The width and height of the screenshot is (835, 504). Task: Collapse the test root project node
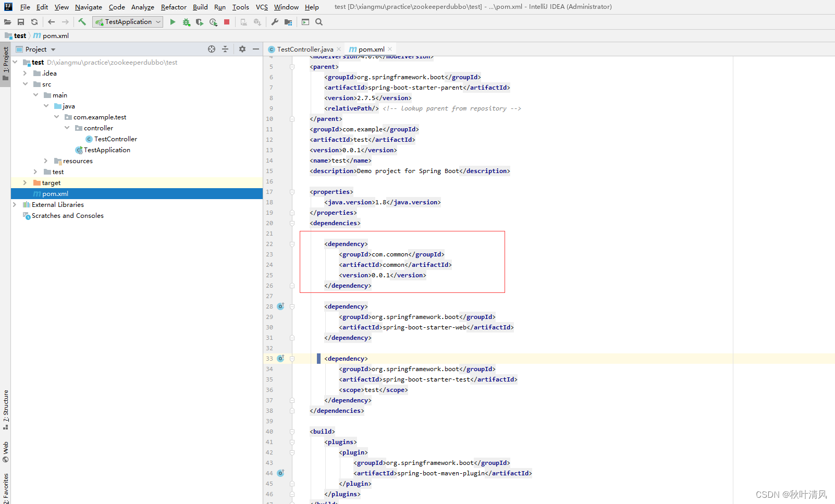point(15,62)
